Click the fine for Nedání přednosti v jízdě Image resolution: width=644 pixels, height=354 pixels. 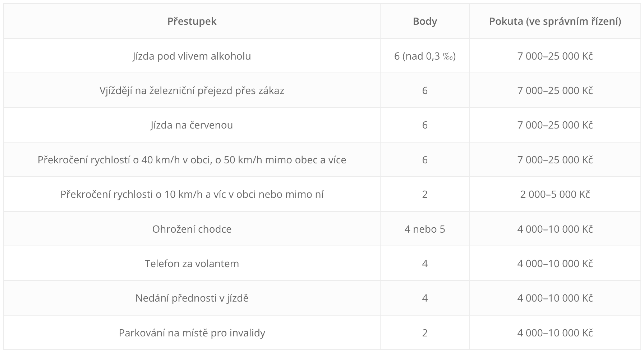click(555, 298)
